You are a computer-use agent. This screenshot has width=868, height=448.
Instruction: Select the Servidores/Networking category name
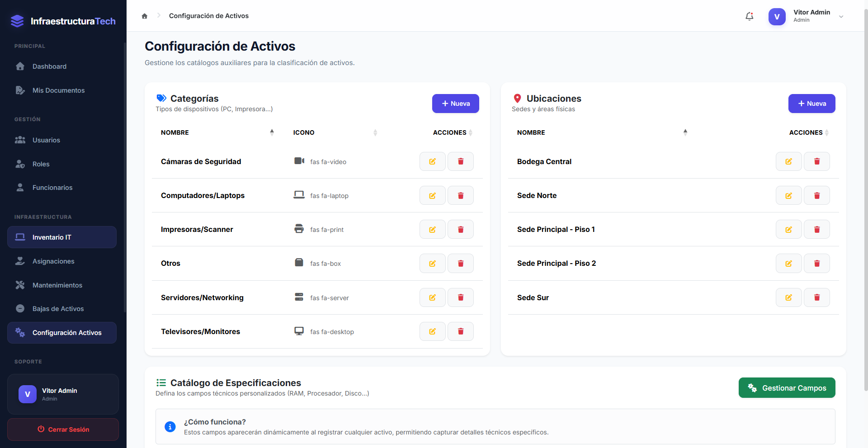202,297
